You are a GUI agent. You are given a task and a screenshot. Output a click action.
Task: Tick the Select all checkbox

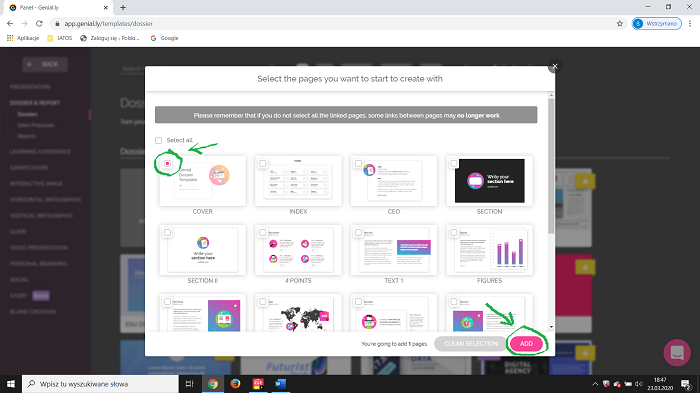pos(158,140)
